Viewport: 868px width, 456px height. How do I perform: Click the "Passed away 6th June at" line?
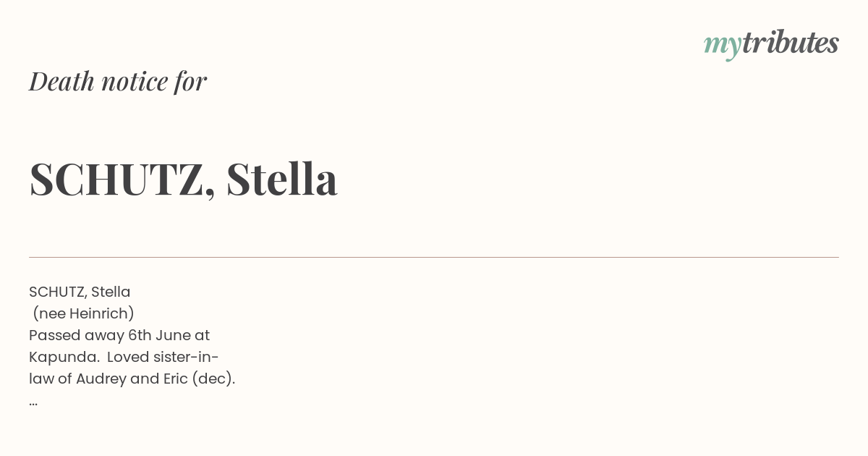(x=119, y=335)
